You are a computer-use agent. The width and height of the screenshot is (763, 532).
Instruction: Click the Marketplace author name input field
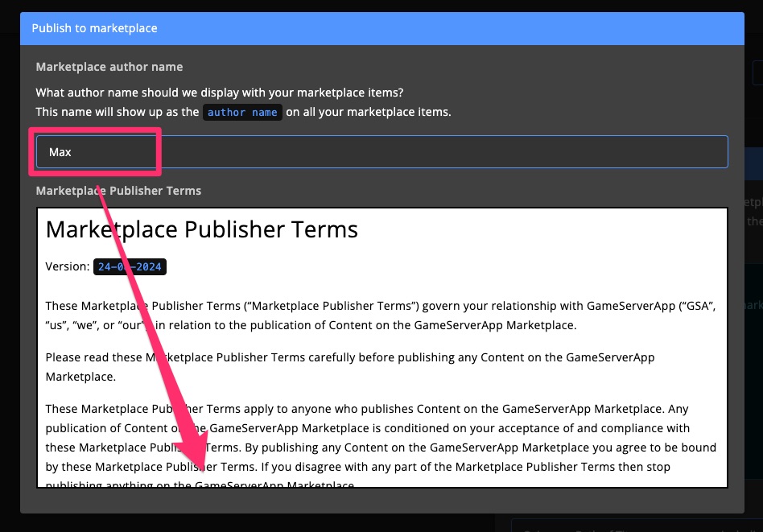[x=381, y=151]
